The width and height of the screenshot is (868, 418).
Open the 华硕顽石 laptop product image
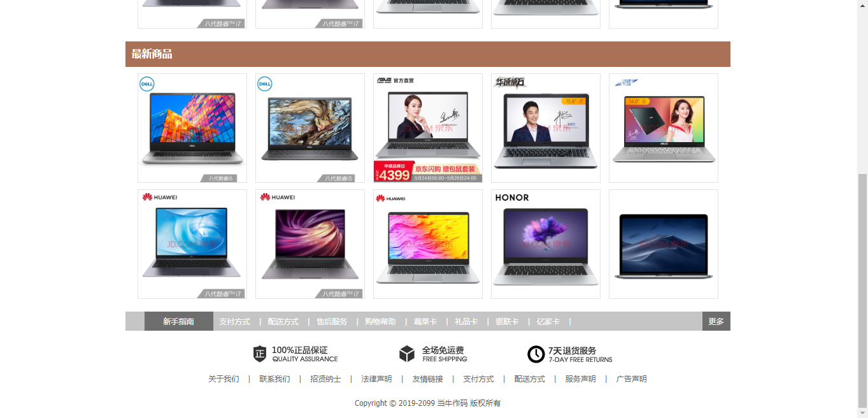coord(546,128)
